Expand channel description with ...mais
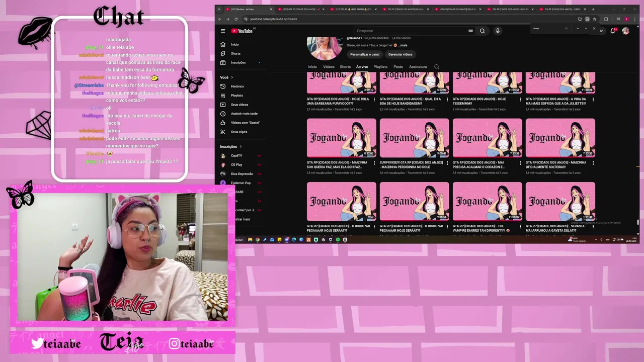This screenshot has width=644, height=362. click(x=403, y=45)
